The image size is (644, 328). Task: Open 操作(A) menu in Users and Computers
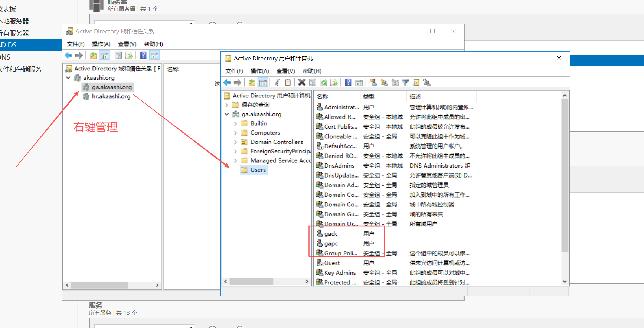pos(259,71)
